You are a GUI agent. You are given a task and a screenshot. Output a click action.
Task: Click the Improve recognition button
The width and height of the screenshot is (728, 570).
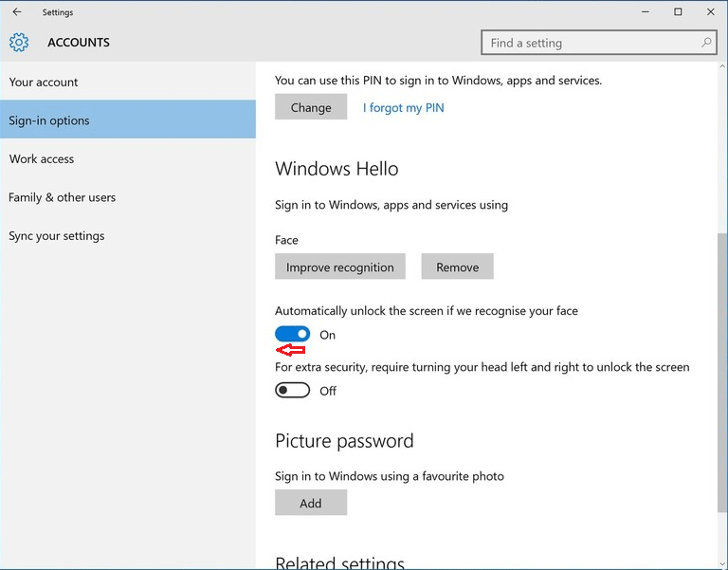click(340, 267)
